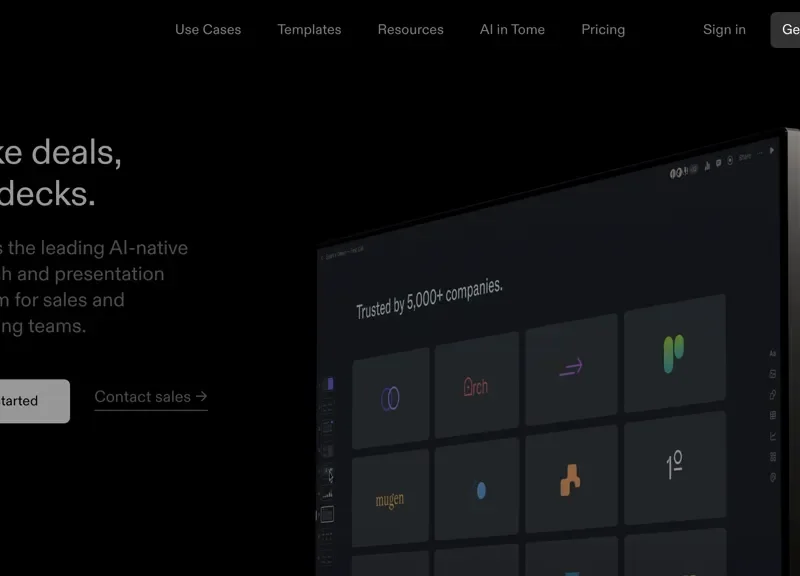Open the Use Cases menu

[208, 29]
